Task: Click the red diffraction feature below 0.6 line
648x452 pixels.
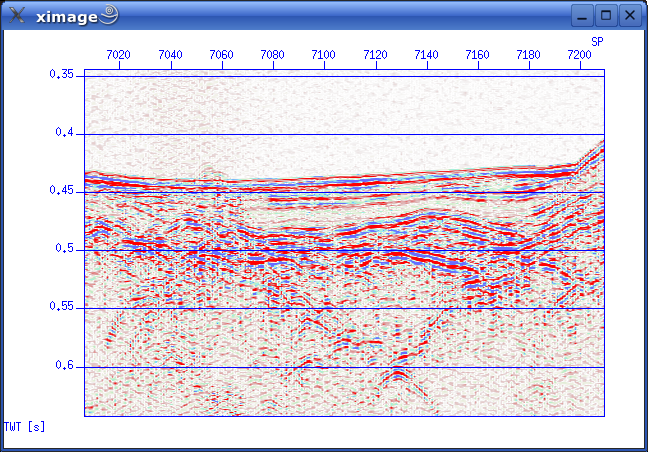Action: click(398, 376)
